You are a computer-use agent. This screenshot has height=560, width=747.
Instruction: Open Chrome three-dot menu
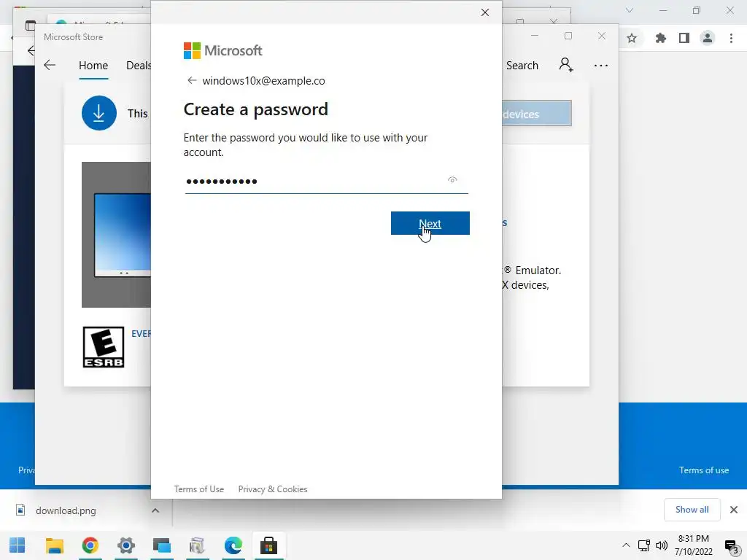(x=731, y=38)
